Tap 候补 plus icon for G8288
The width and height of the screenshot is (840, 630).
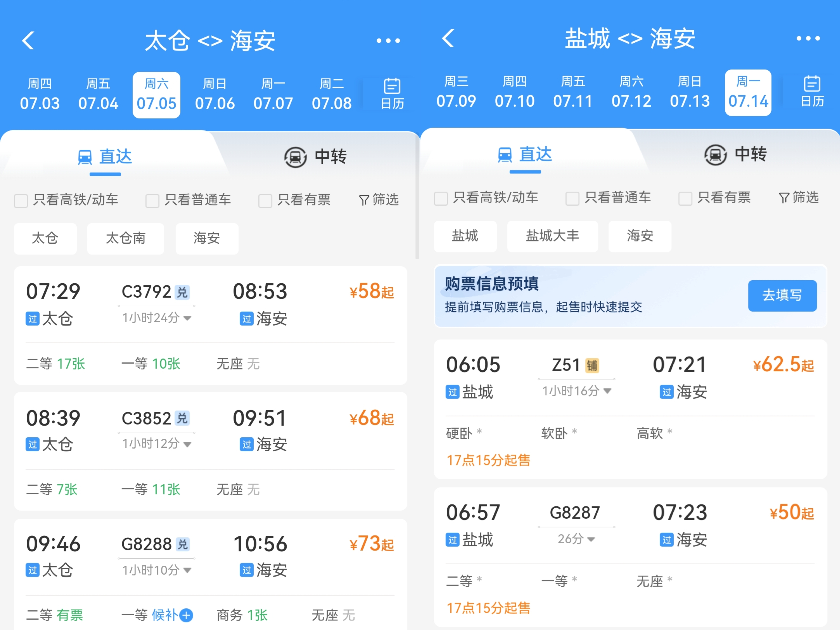(x=186, y=615)
